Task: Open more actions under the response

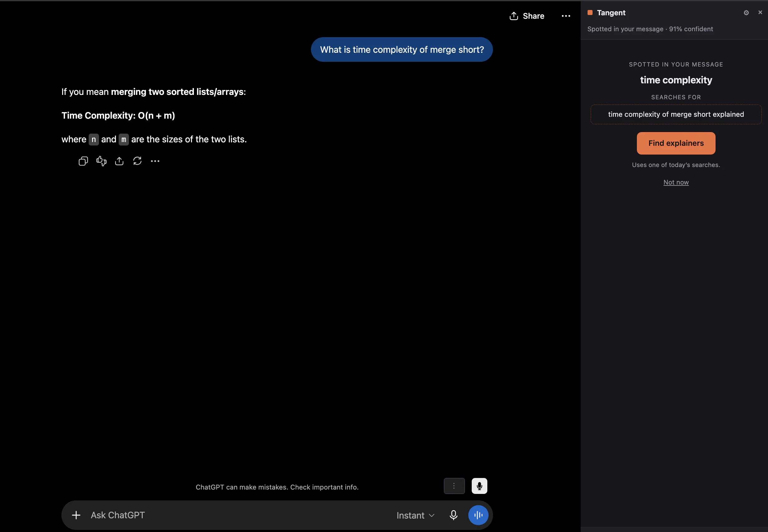Action: [x=155, y=161]
